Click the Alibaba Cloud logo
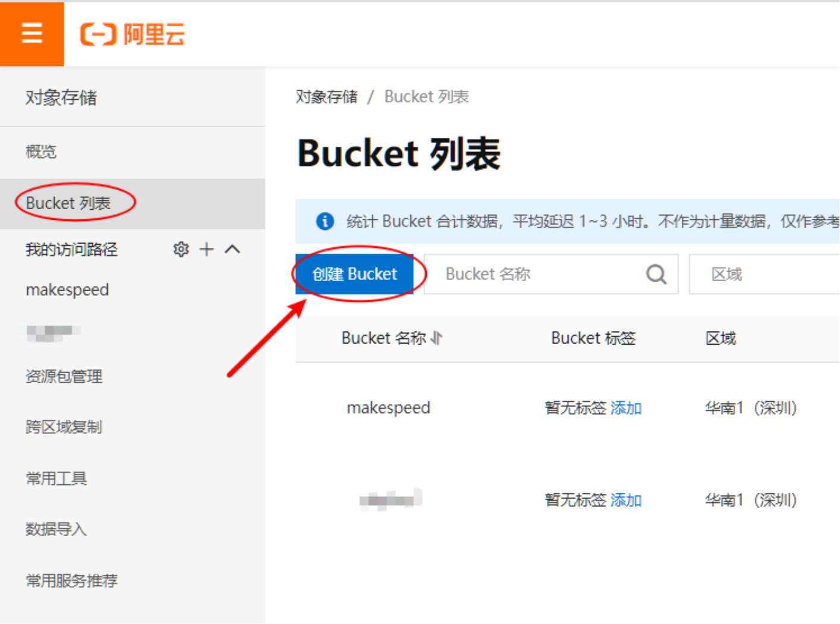The width and height of the screenshot is (840, 624). pyautogui.click(x=133, y=34)
